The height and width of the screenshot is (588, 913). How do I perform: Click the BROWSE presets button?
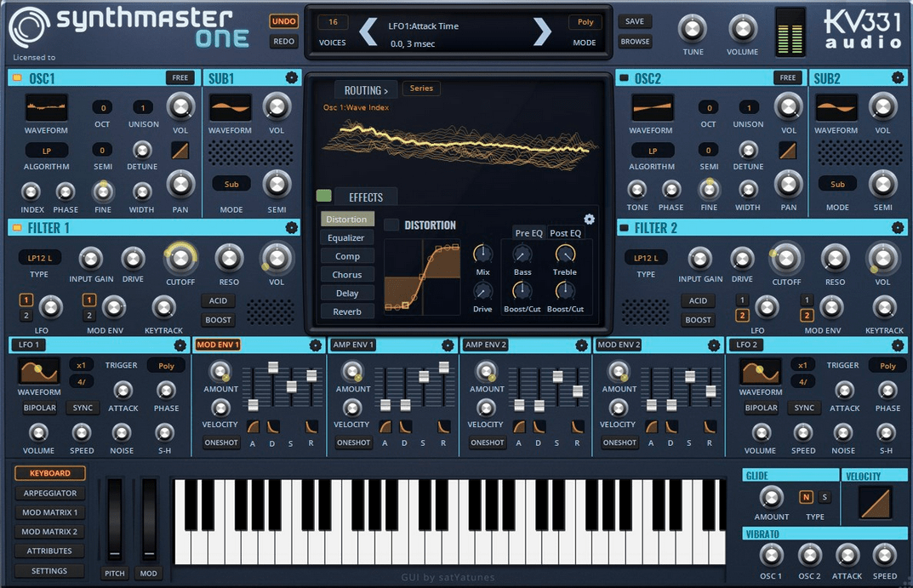635,41
